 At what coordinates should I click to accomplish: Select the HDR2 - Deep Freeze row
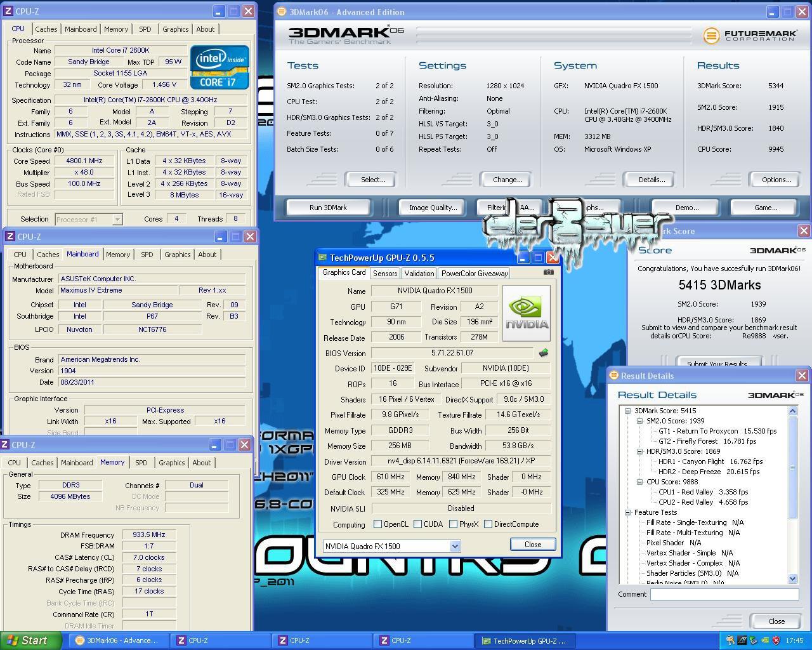coord(709,472)
